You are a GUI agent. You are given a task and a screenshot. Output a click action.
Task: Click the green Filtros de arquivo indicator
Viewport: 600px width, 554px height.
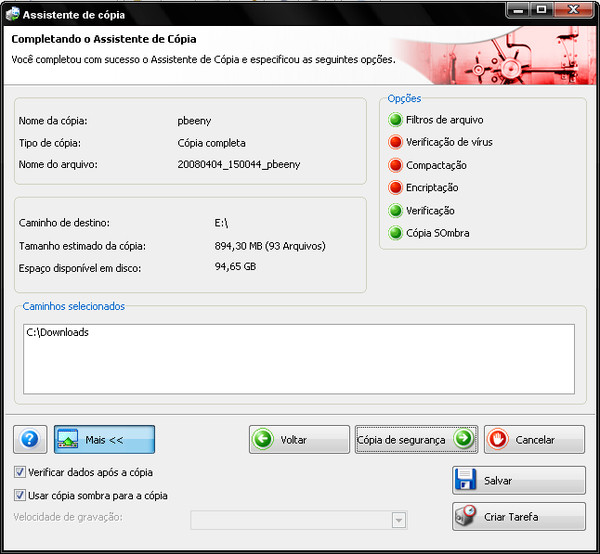pyautogui.click(x=395, y=120)
